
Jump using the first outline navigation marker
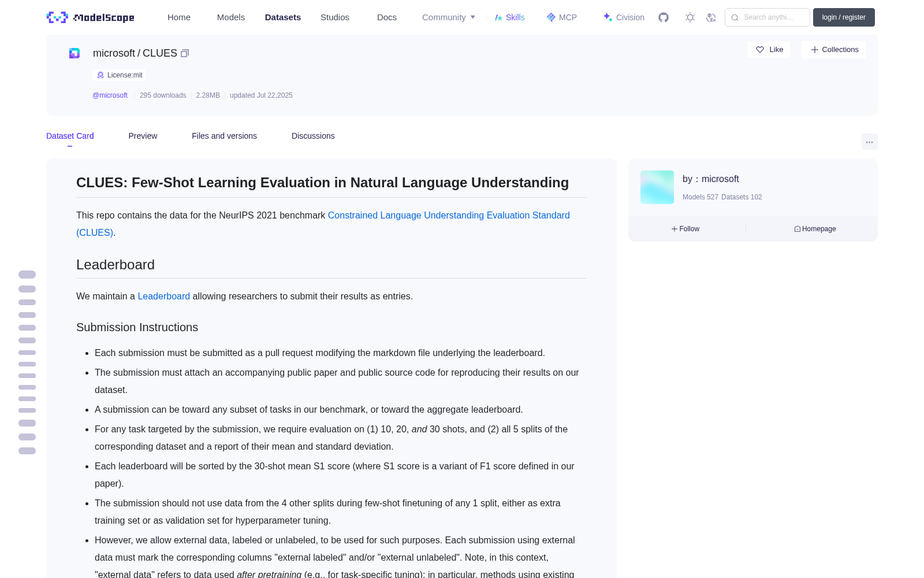(27, 275)
